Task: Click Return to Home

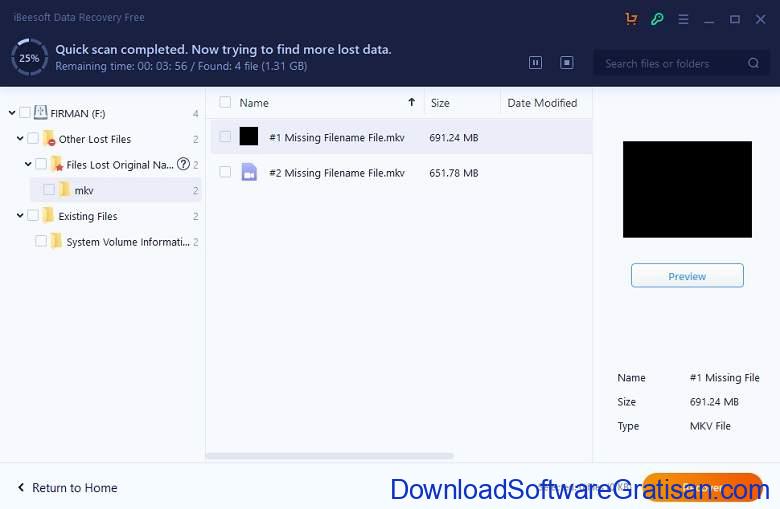Action: point(75,488)
